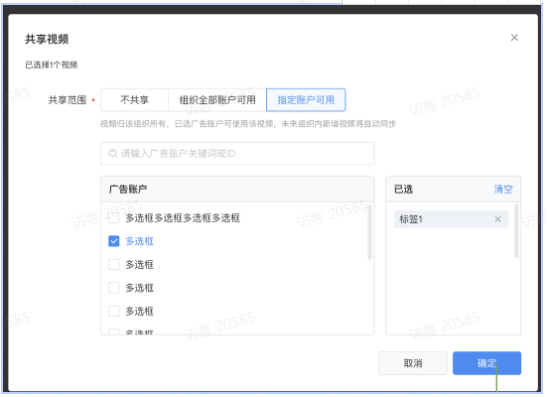The width and height of the screenshot is (547, 397).
Task: Remove the 标签1 tag with its X icon
Action: 498,219
